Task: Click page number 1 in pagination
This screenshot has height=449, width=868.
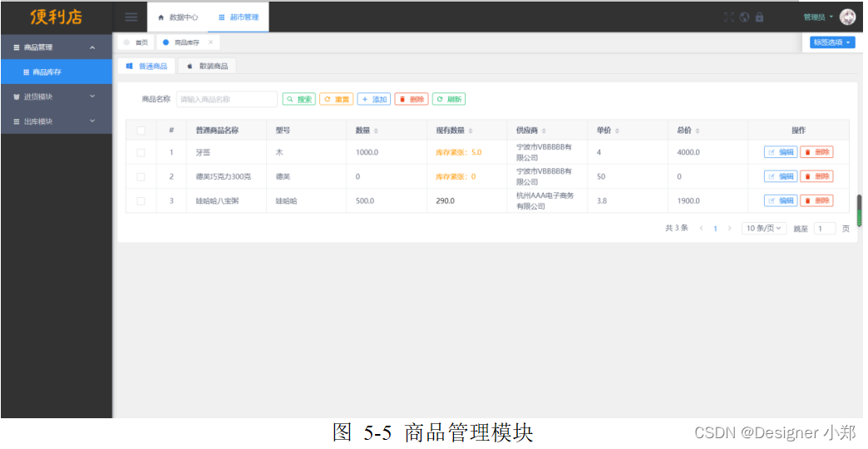Action: [x=715, y=228]
